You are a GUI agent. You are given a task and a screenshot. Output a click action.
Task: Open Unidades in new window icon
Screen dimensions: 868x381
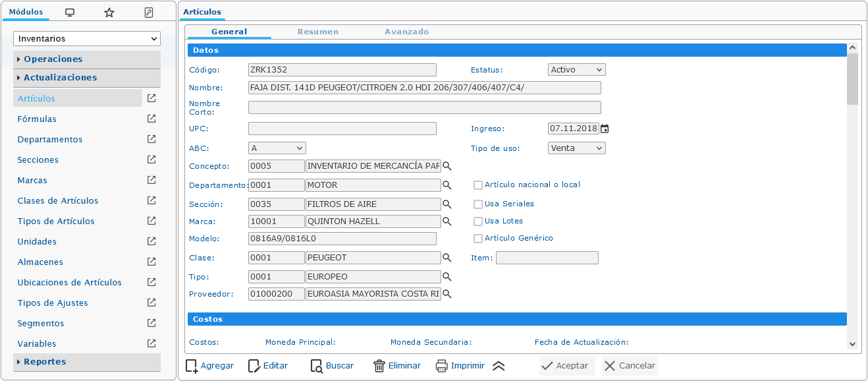pyautogui.click(x=151, y=241)
